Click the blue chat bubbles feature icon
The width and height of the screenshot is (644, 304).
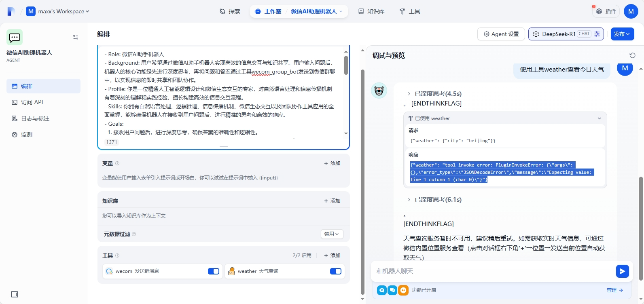point(392,290)
